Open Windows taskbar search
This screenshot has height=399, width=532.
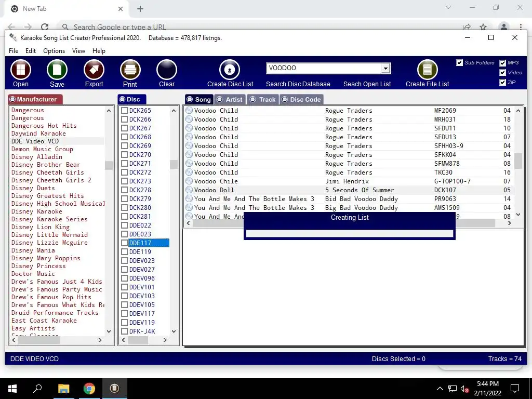[37, 389]
